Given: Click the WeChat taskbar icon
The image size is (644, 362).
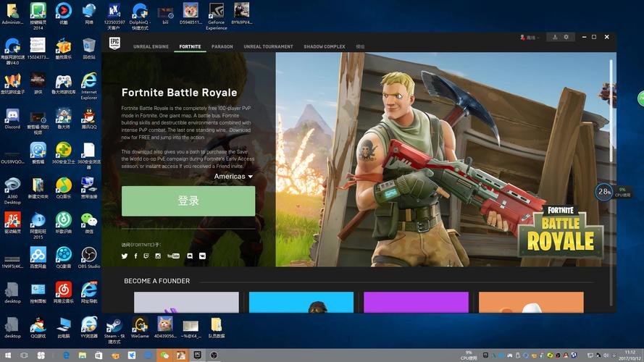Looking at the screenshot, I should 164,355.
